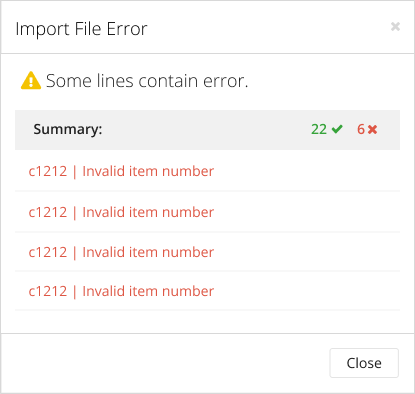Select the green 22 success count
415x394 pixels.
click(x=319, y=129)
